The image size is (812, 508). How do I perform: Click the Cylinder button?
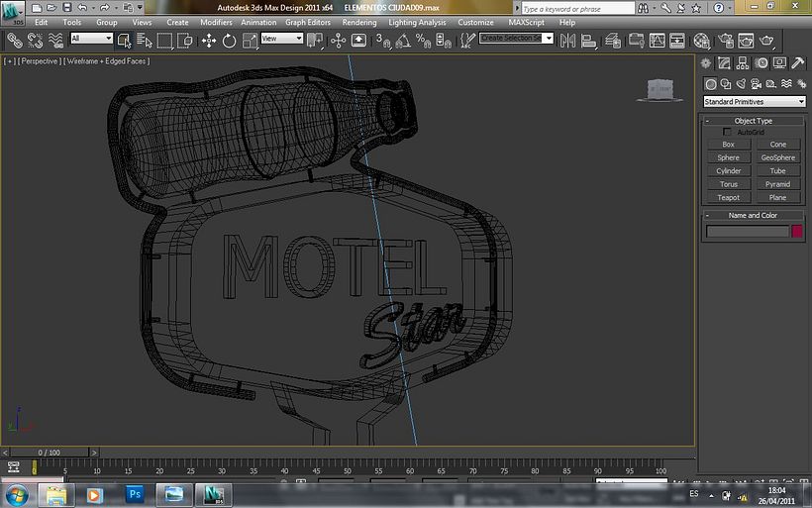tap(728, 171)
